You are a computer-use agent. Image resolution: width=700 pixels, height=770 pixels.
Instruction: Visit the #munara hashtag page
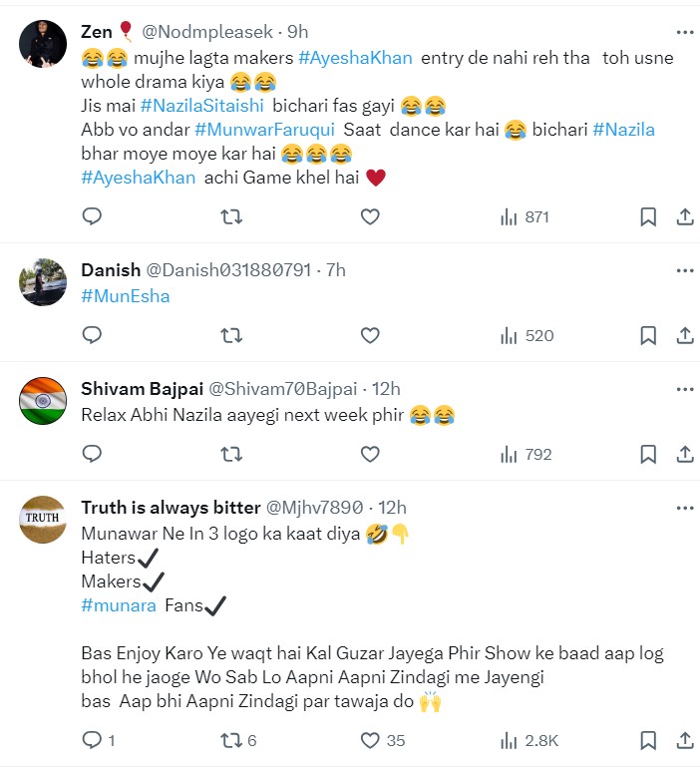tap(117, 604)
